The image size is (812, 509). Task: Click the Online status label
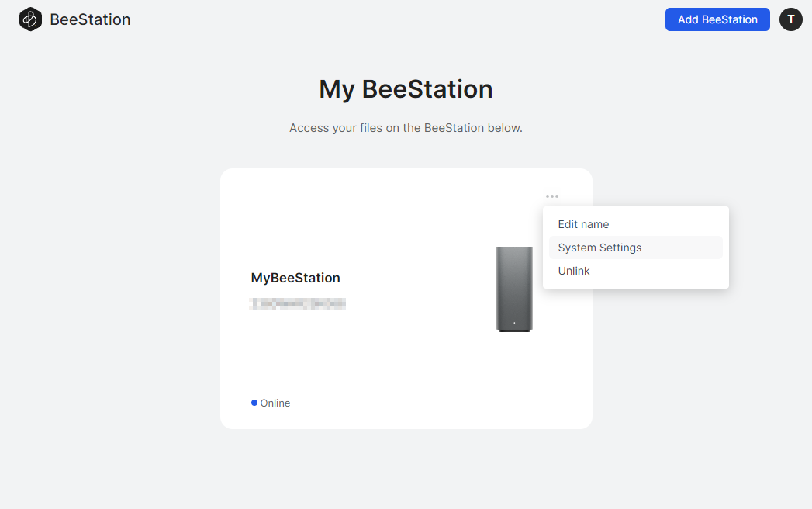tap(275, 402)
